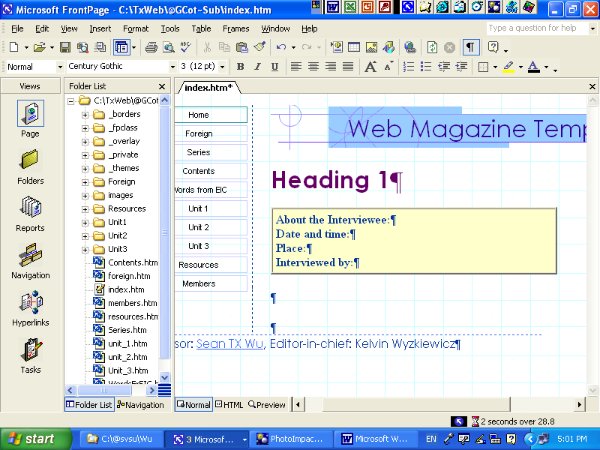The height and width of the screenshot is (450, 600).
Task: Open the Tasks view
Action: 30,353
